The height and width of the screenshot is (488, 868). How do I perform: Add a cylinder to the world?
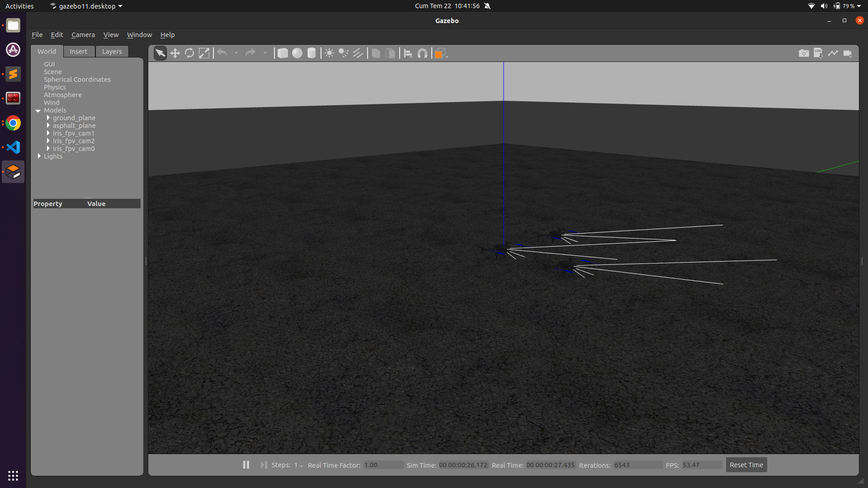[311, 53]
